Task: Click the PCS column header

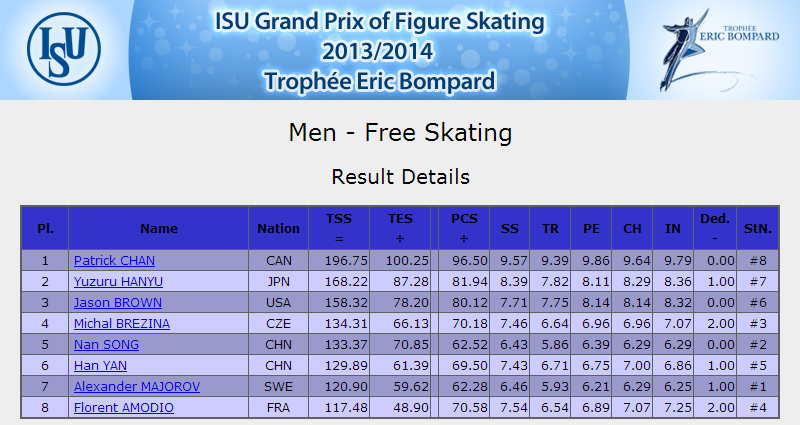Action: point(464,228)
